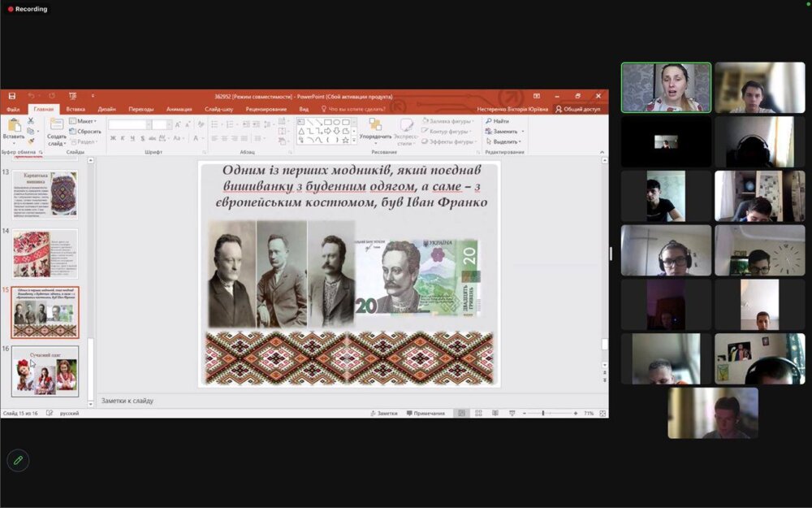The width and height of the screenshot is (812, 508).
Task: Click the zoom in plus button
Action: [576, 413]
